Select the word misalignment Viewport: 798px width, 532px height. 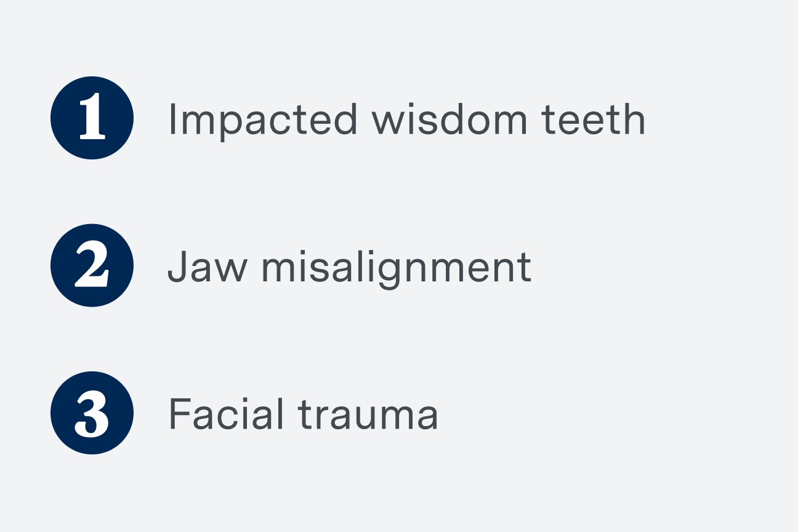[x=397, y=270]
